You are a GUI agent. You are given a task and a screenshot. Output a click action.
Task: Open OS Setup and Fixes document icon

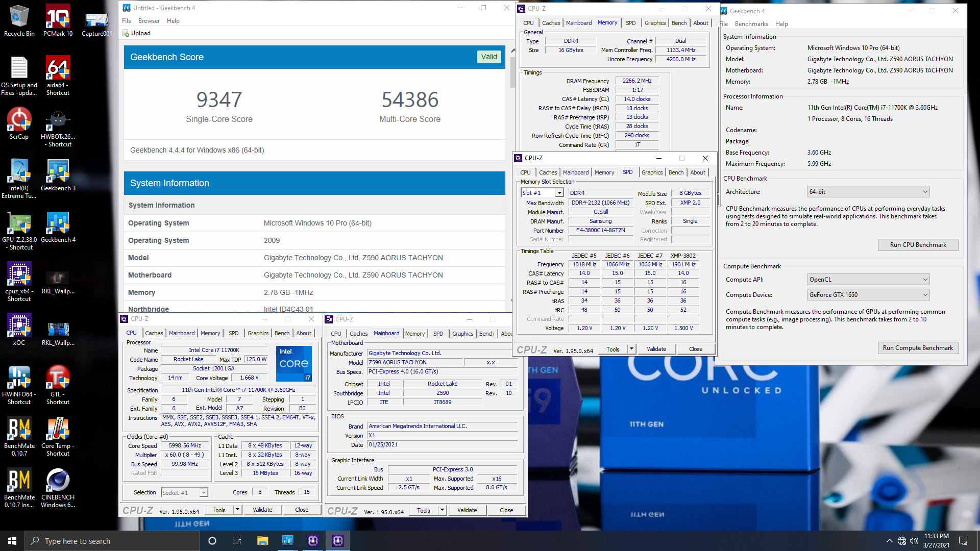coord(19,76)
